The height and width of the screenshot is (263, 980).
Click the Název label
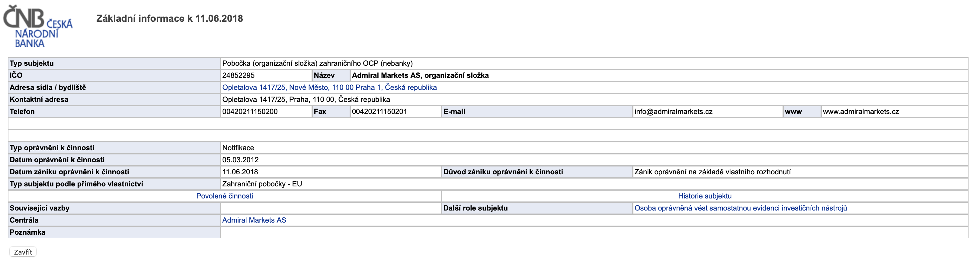click(324, 75)
